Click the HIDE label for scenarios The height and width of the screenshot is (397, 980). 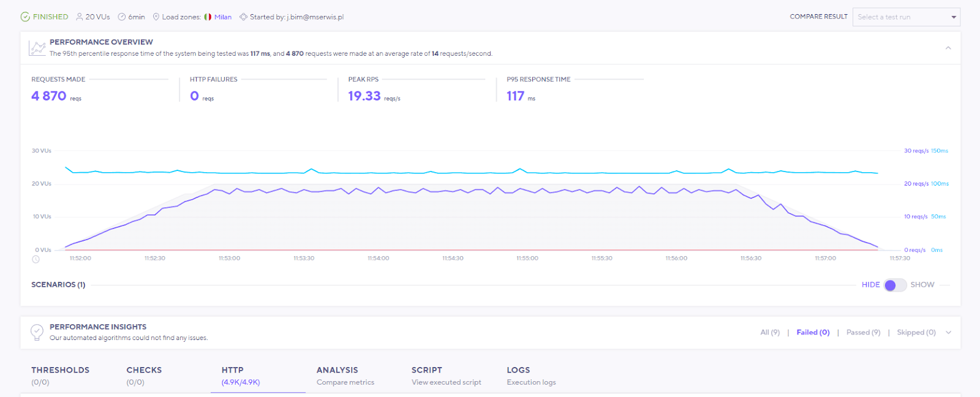coord(870,285)
